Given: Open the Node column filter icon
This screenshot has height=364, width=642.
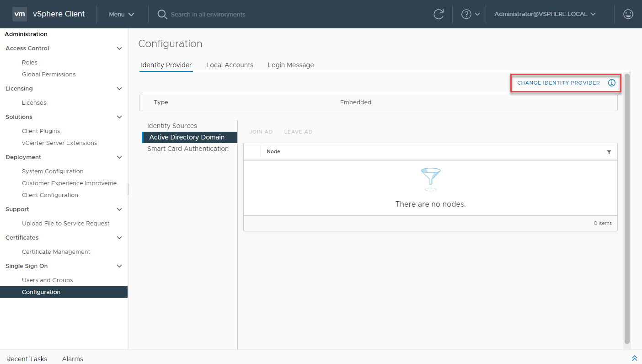Looking at the screenshot, I should (609, 152).
